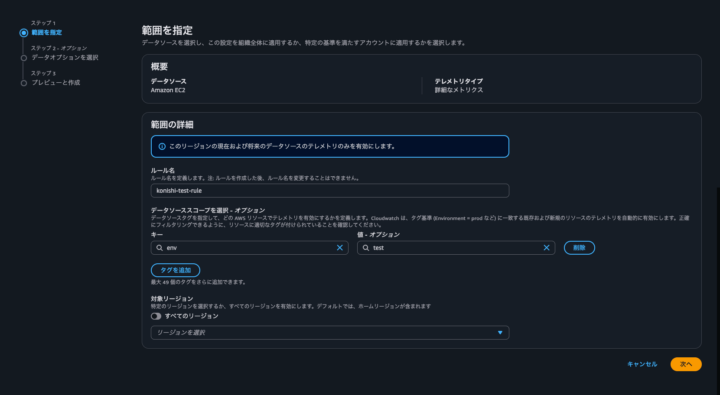The height and width of the screenshot is (395, 720).
Task: Click the rule name field konishi-test-rule
Action: pyautogui.click(x=330, y=191)
